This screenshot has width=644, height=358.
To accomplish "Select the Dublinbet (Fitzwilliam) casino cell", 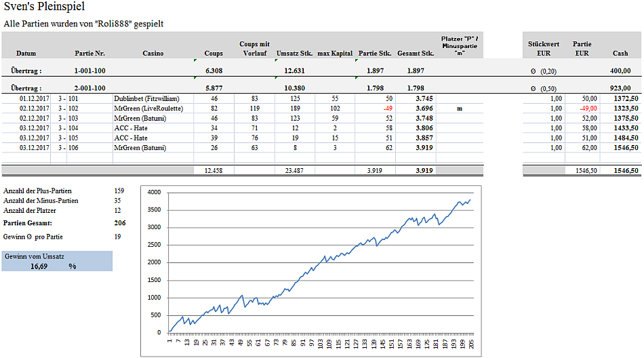I will click(146, 98).
